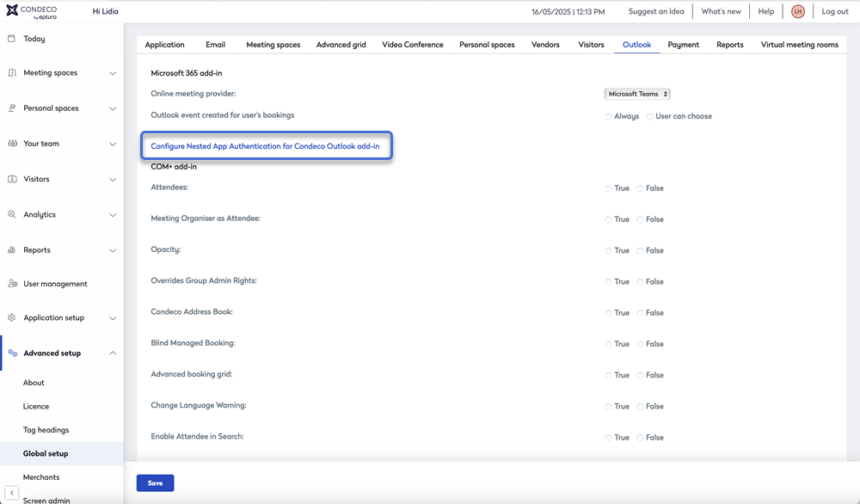This screenshot has height=504, width=860.
Task: Switch to the Visitors tab
Action: pos(592,45)
